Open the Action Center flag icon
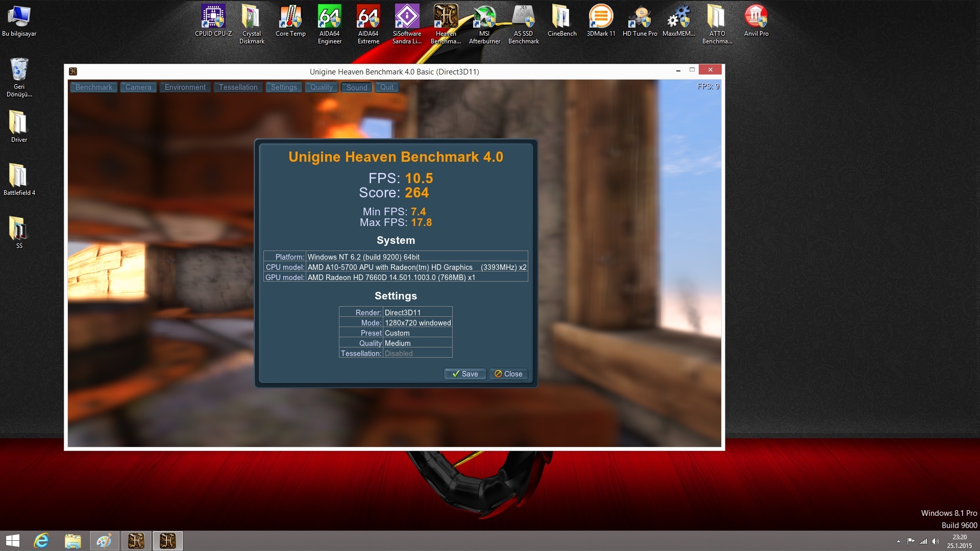This screenshot has width=980, height=551. (x=911, y=541)
